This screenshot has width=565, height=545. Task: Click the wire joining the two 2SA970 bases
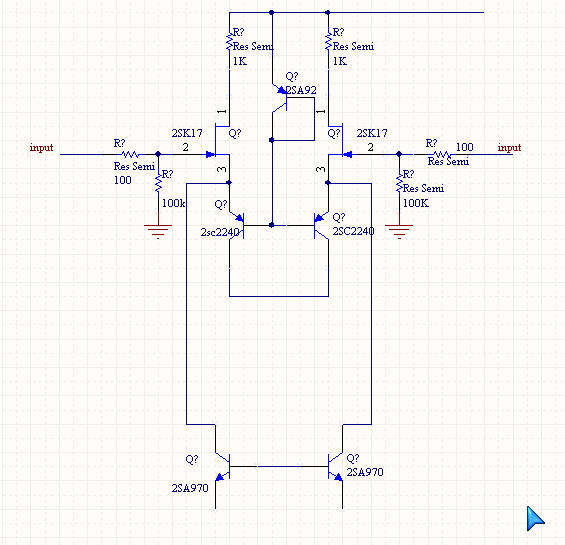(x=279, y=466)
